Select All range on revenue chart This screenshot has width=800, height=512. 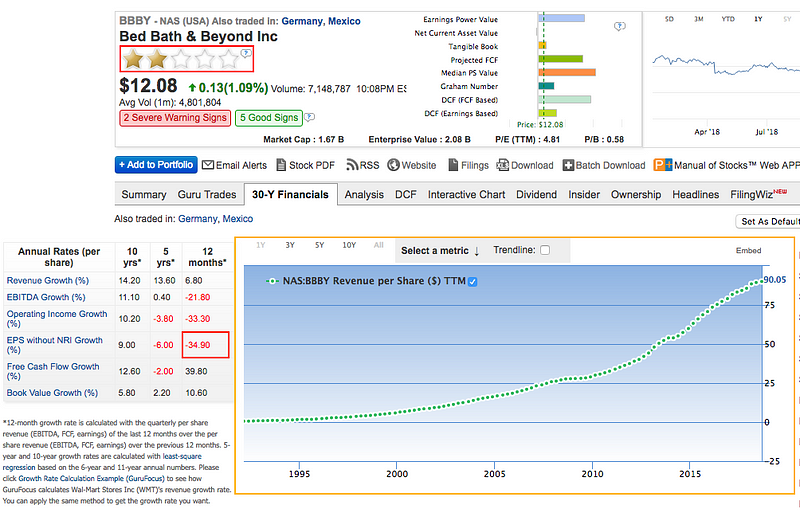[x=378, y=245]
